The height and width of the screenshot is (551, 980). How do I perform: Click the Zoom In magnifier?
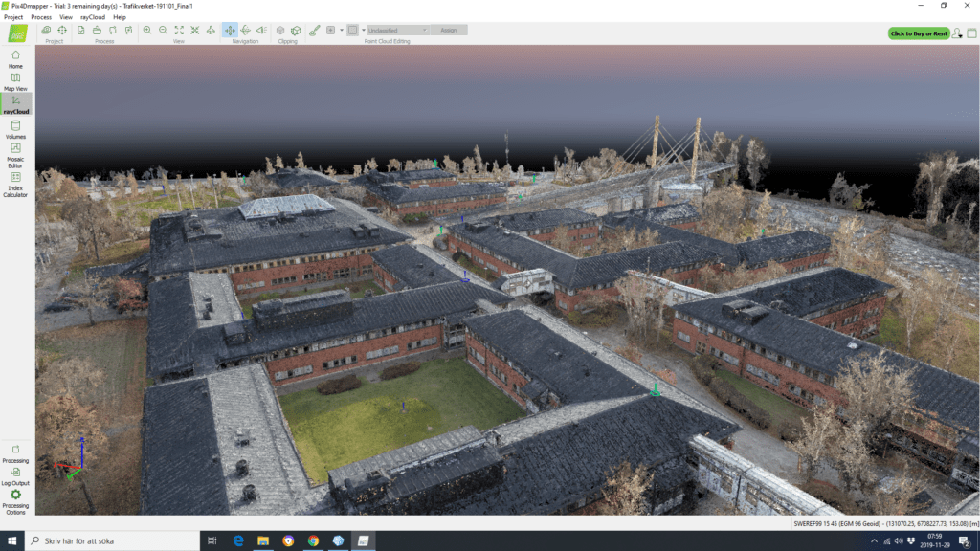click(147, 30)
